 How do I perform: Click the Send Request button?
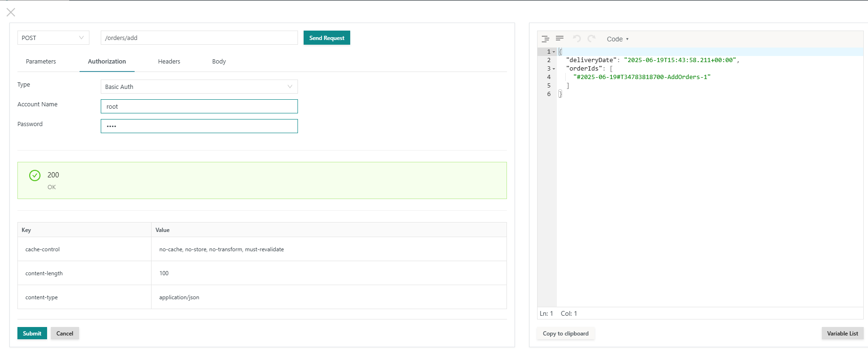pos(327,38)
